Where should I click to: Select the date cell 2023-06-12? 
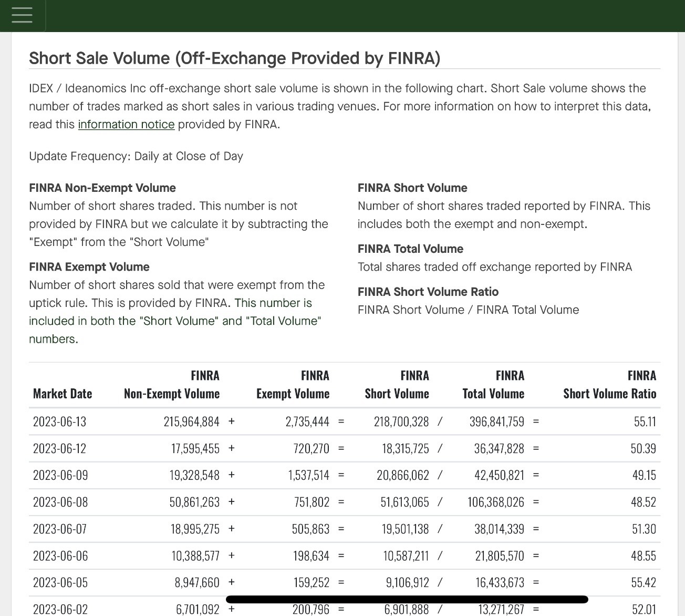click(x=59, y=449)
